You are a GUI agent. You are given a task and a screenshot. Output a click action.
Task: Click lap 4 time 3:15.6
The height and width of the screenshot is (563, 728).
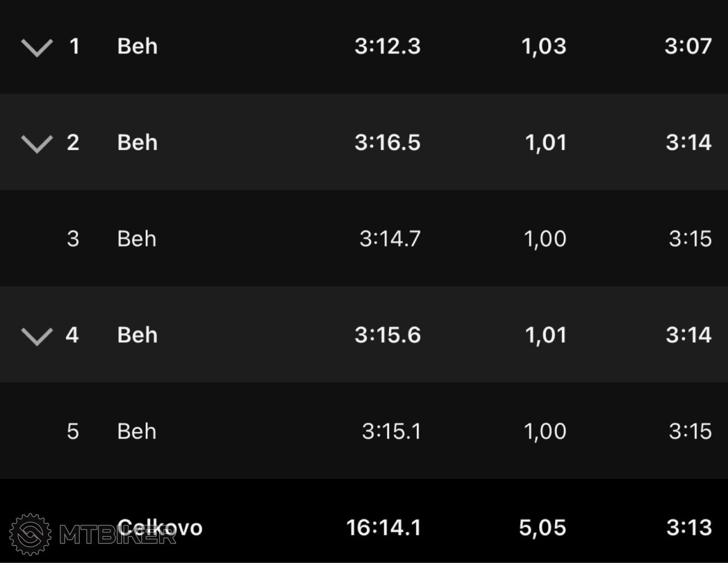pos(387,335)
